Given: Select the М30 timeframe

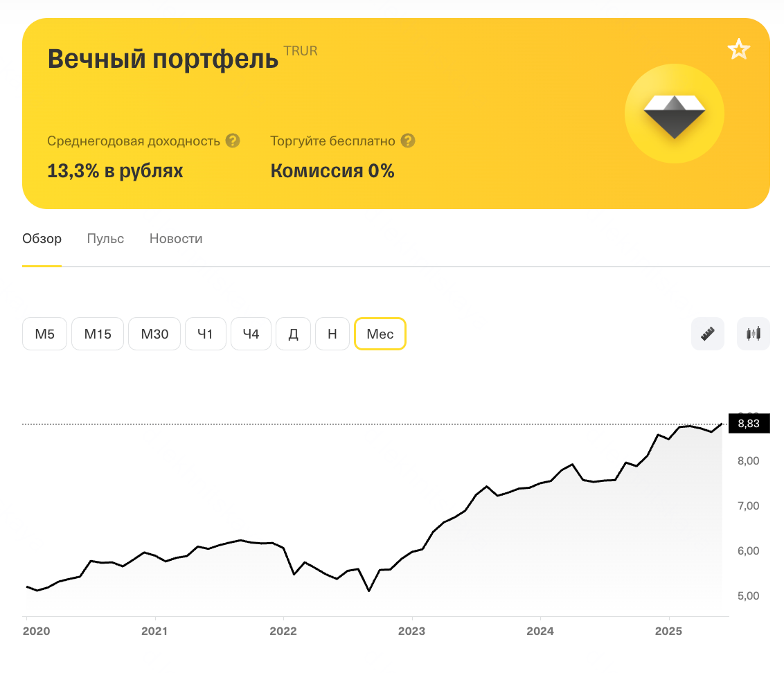Looking at the screenshot, I should tap(154, 334).
